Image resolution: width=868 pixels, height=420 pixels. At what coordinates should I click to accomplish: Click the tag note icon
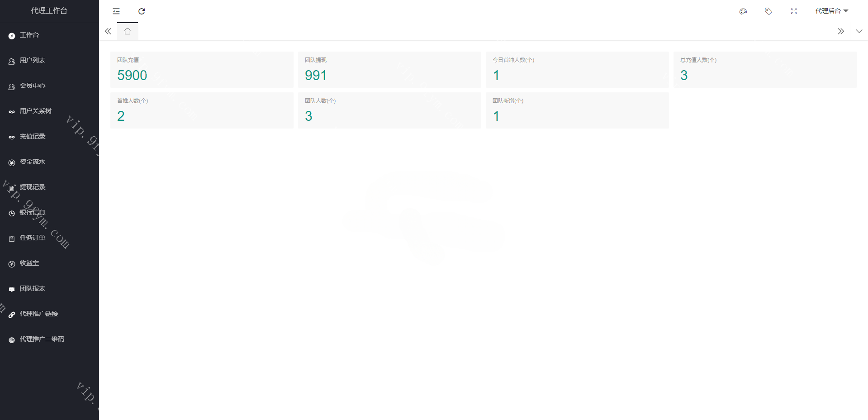768,11
